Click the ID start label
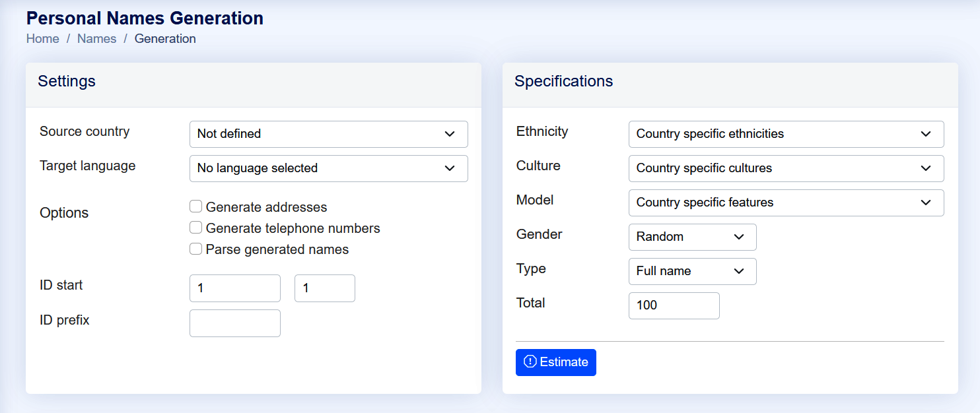This screenshot has width=980, height=413. coord(61,286)
